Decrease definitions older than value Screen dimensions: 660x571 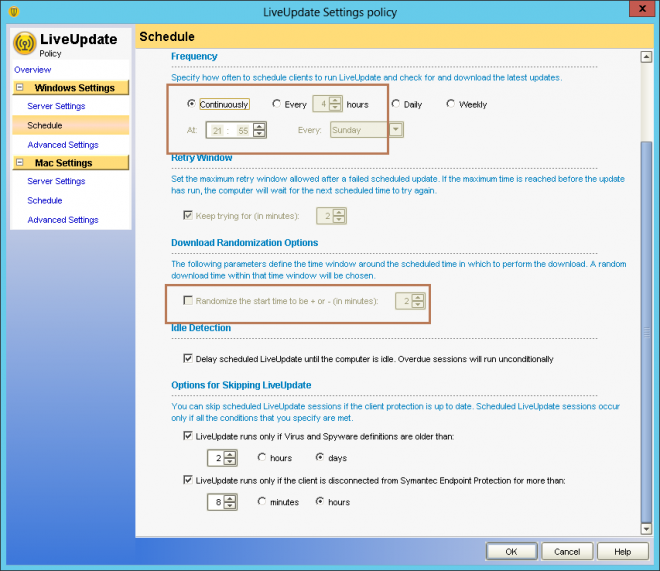point(229,461)
